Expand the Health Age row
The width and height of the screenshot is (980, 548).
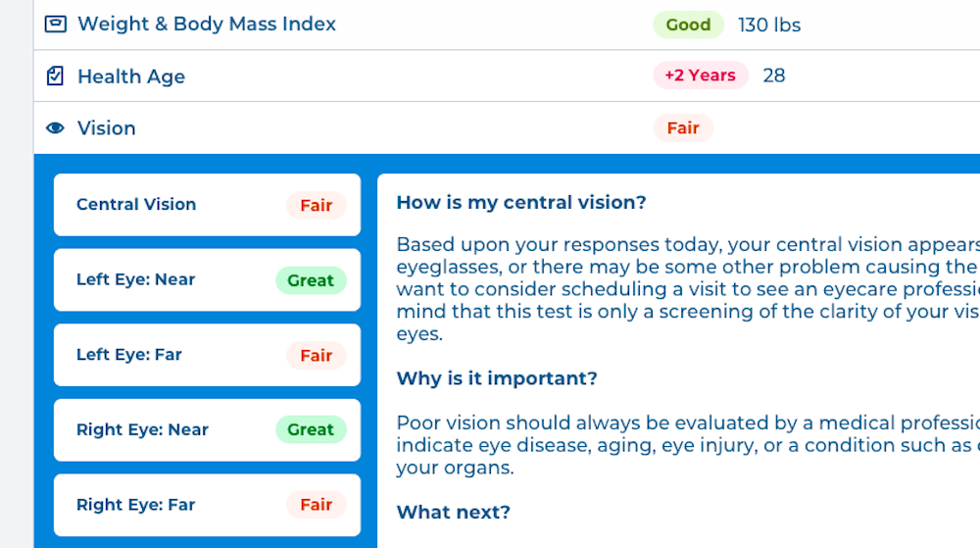tap(507, 76)
